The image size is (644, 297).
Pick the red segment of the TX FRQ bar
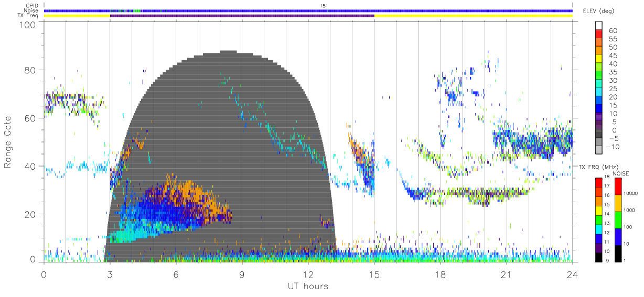click(x=599, y=182)
